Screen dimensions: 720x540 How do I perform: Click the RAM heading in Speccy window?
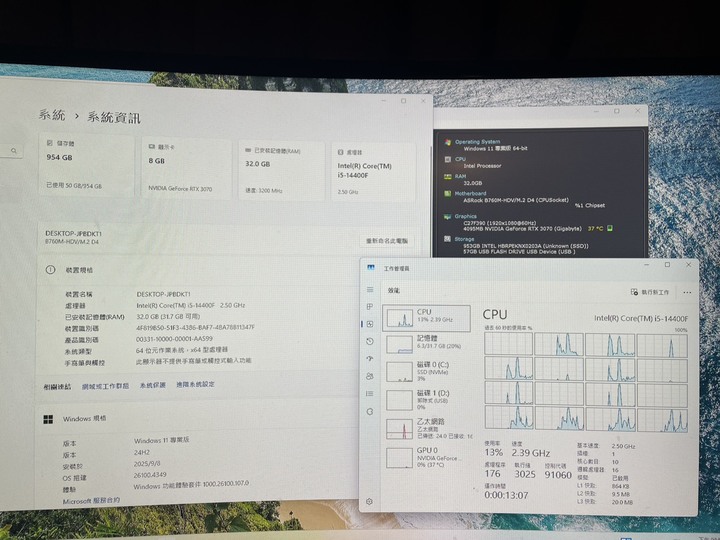coord(461,176)
